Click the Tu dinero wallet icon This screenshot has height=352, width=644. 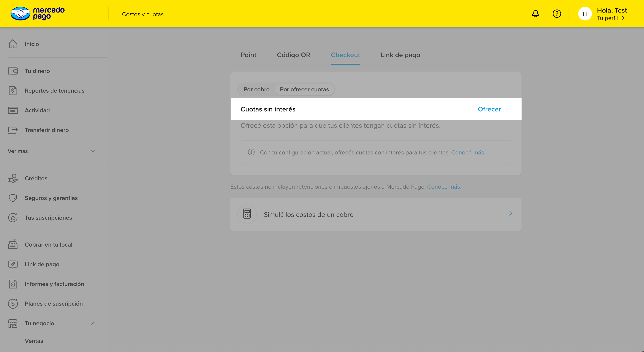[13, 71]
